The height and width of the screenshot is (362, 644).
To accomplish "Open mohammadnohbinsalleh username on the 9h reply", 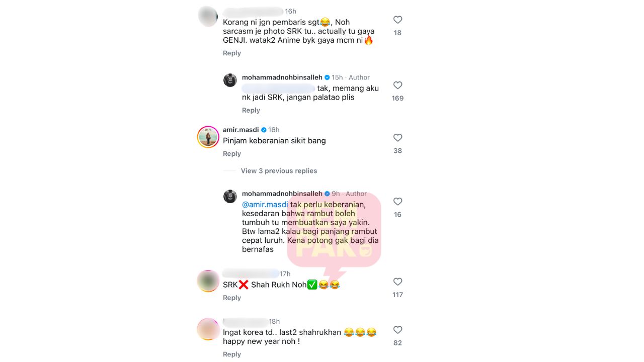I will pos(282,194).
